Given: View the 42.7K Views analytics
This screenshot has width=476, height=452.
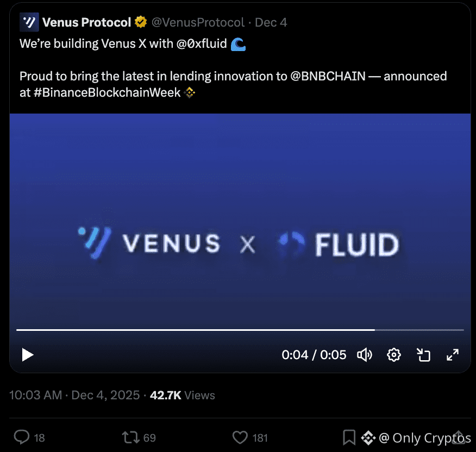Looking at the screenshot, I should 182,395.
